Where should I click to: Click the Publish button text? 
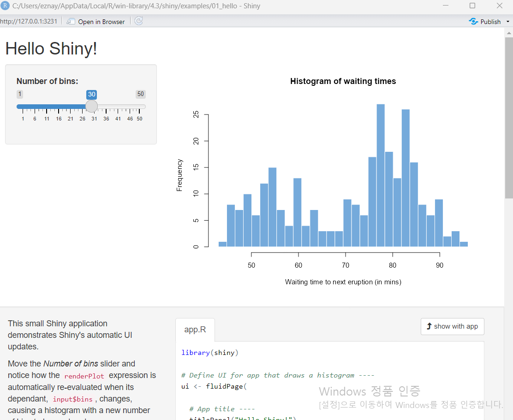(x=490, y=22)
